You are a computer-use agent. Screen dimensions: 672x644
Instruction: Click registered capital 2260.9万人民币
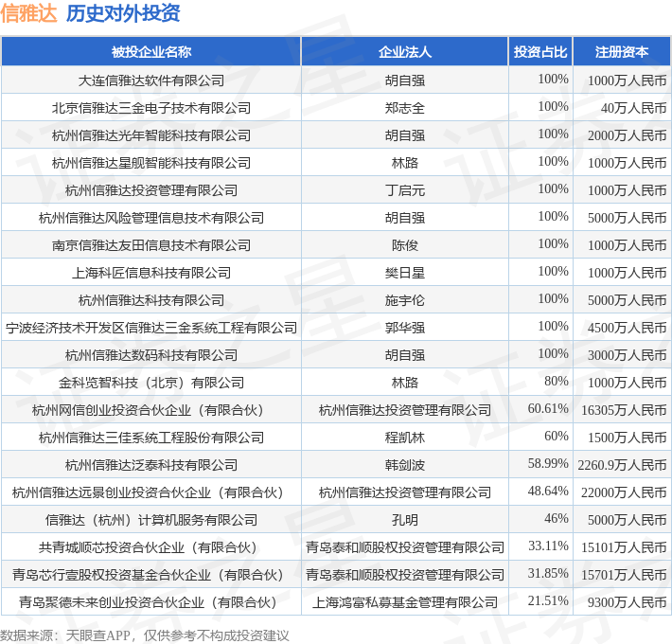click(622, 465)
